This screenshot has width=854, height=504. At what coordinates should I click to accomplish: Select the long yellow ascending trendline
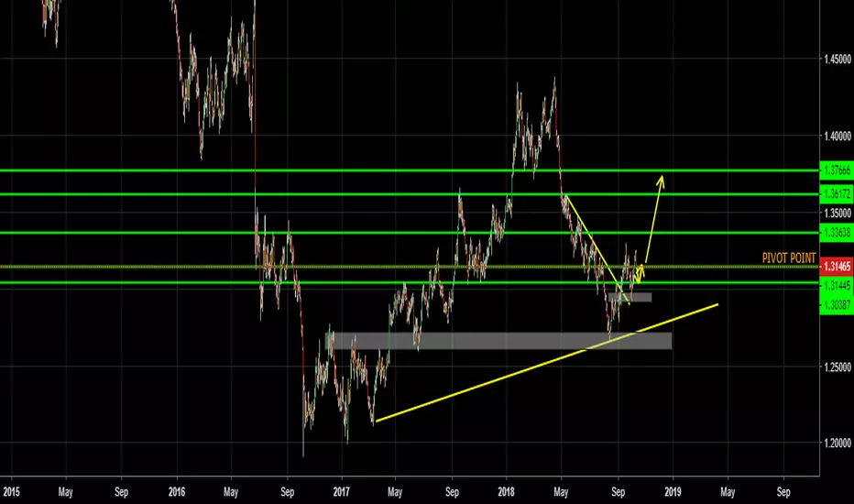[x=547, y=362]
